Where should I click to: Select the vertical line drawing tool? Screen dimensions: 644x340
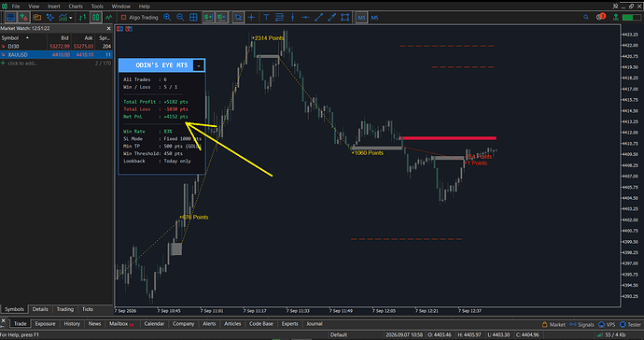click(x=292, y=17)
